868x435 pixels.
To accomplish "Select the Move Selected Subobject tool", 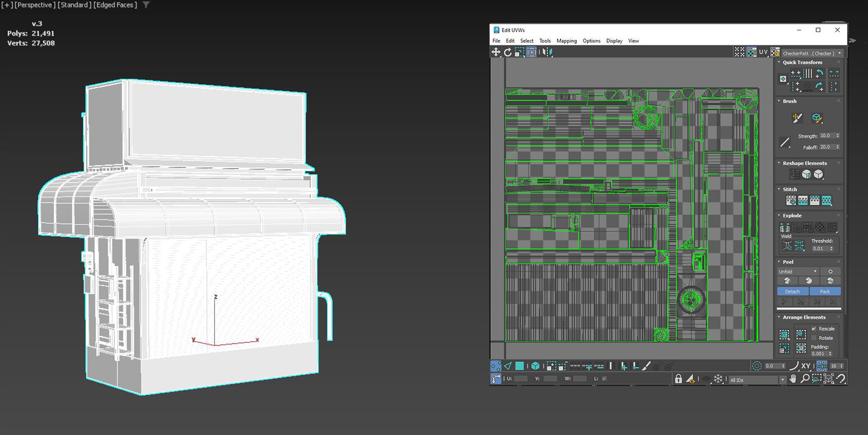I will 496,52.
